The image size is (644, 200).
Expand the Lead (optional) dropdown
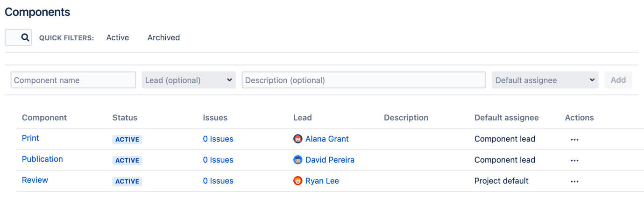[189, 80]
